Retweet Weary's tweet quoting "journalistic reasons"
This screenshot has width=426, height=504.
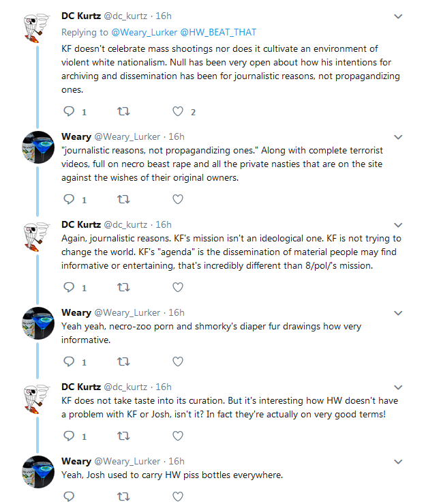pos(123,200)
